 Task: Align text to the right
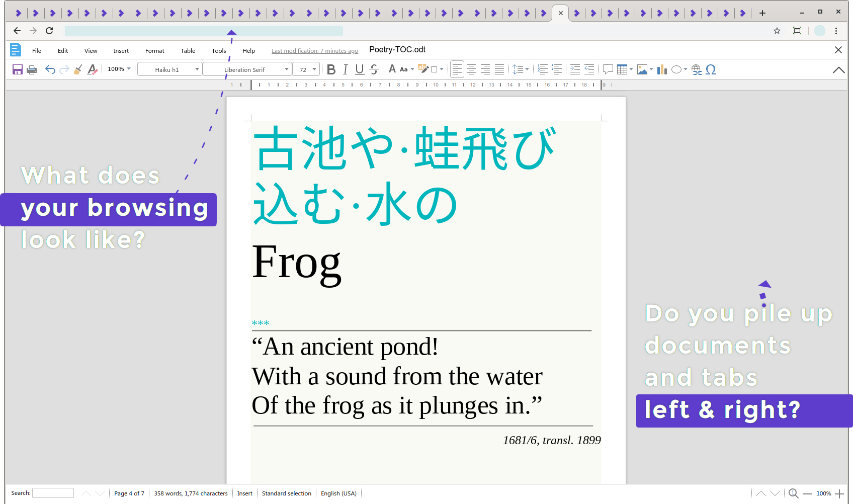point(485,69)
